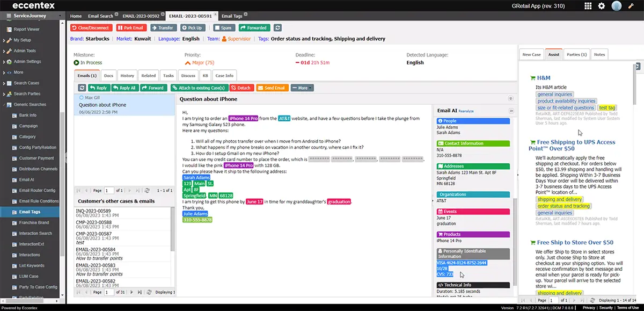Click the Pick Up button
The height and width of the screenshot is (311, 644).
193,28
